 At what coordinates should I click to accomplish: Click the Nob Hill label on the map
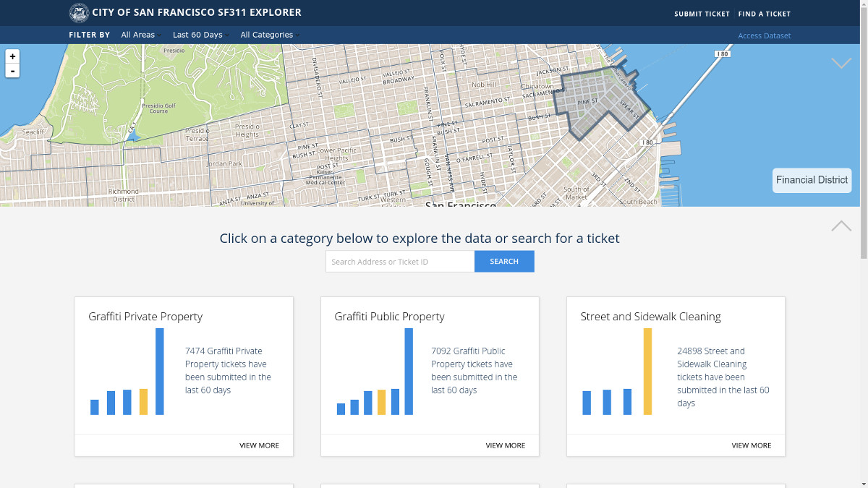click(484, 85)
